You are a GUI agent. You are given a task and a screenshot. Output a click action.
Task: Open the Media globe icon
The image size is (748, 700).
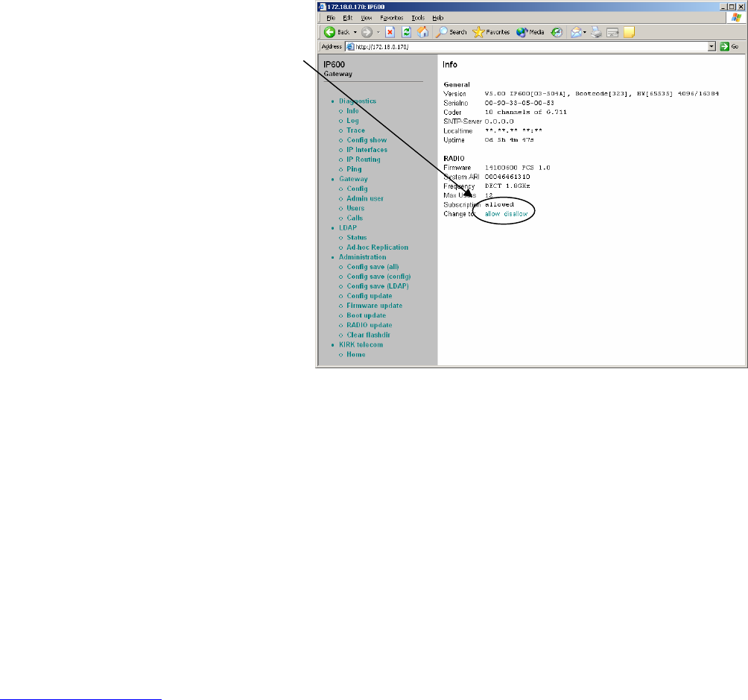pos(522,32)
